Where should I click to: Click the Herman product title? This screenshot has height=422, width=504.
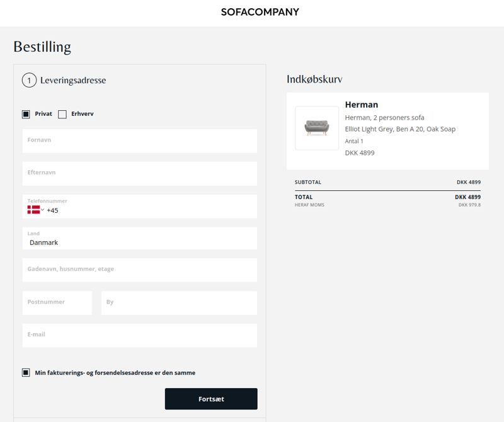[x=361, y=105]
